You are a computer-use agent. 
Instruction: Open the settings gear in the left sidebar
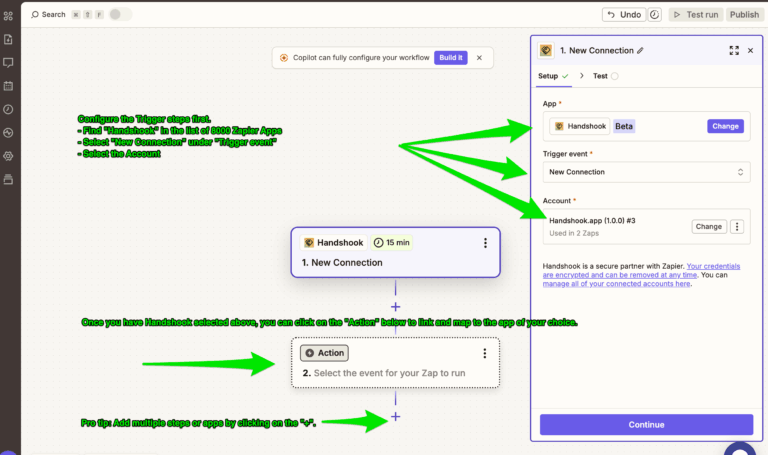click(x=9, y=155)
